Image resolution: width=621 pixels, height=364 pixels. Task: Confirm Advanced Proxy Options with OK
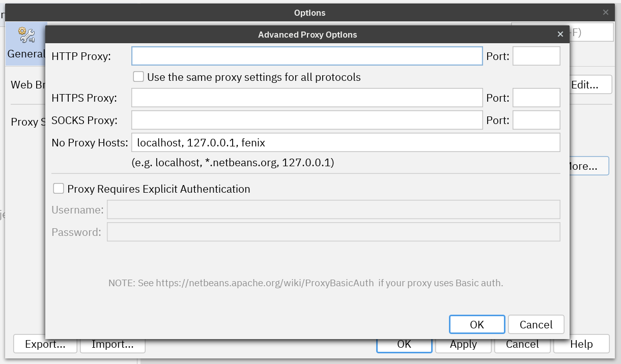tap(477, 324)
